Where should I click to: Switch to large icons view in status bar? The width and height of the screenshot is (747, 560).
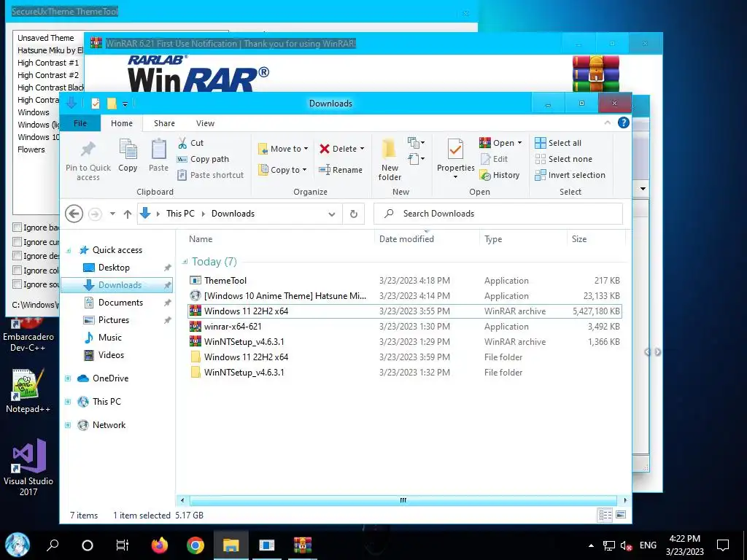620,515
